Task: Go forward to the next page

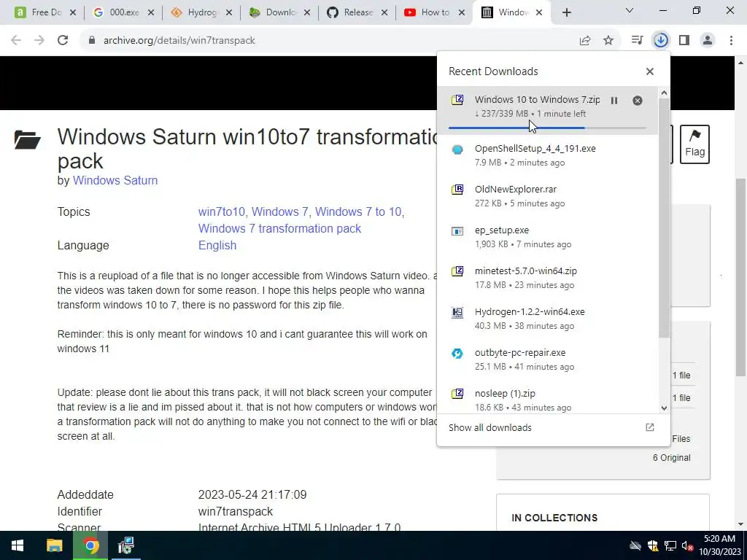Action: click(x=39, y=41)
